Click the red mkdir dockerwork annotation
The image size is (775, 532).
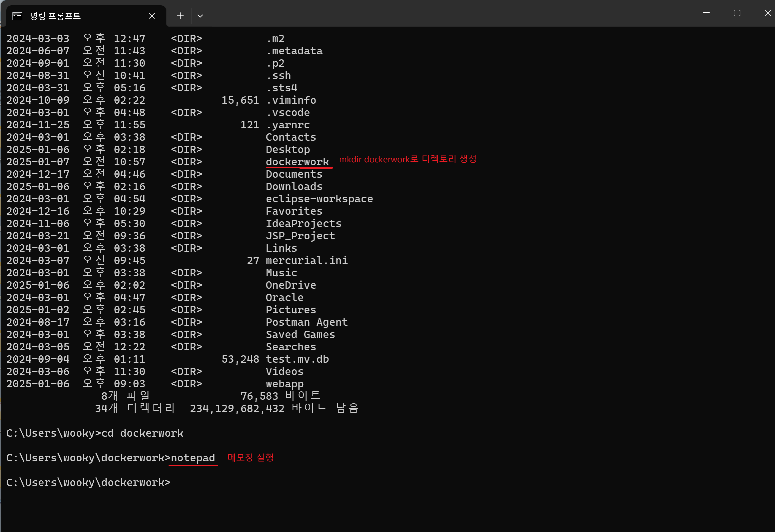coord(407,159)
